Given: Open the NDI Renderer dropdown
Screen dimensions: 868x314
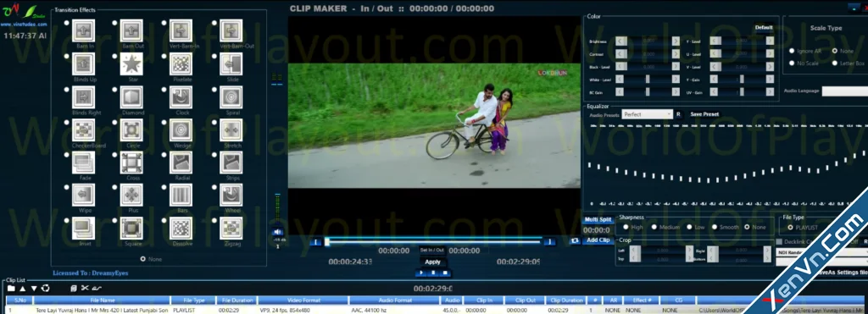Looking at the screenshot, I should (x=821, y=252).
